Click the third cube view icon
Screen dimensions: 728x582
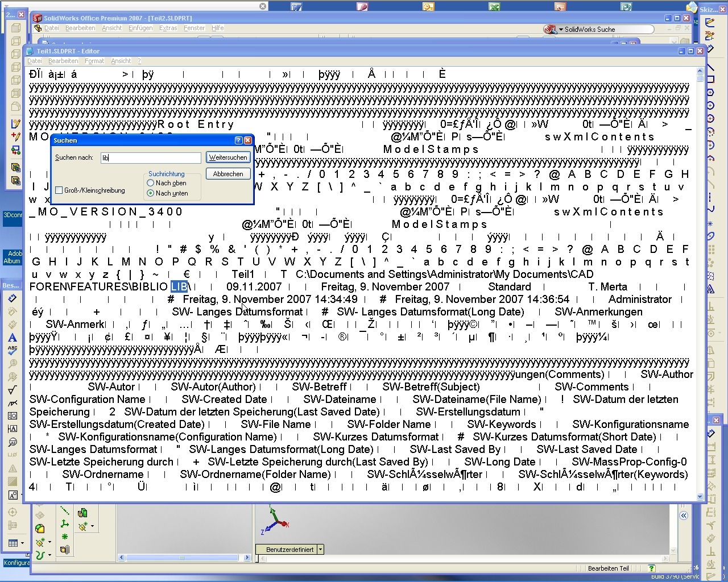(x=16, y=54)
